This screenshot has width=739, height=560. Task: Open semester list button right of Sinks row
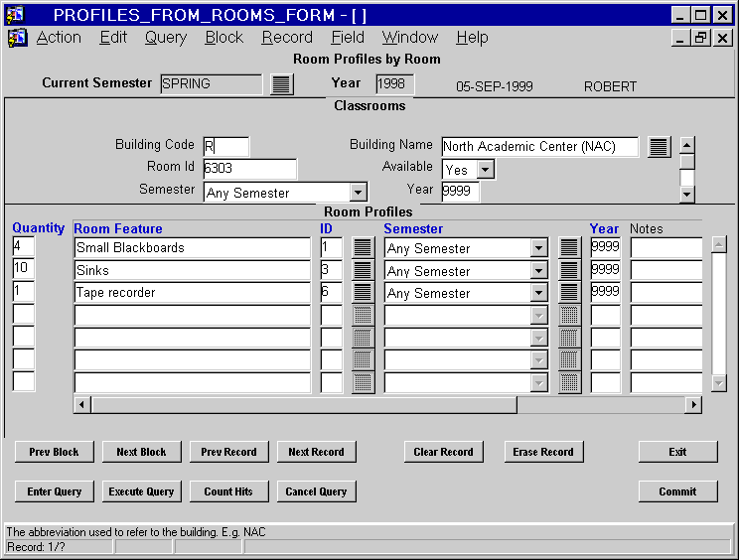coord(569,270)
